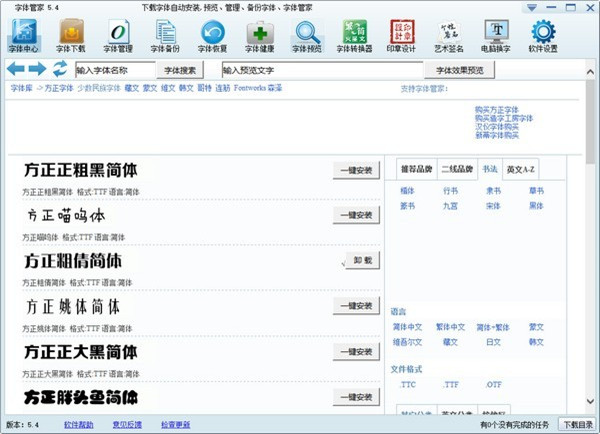The width and height of the screenshot is (600, 434).
Task: Select the 黑体 style link
Action: pos(536,206)
